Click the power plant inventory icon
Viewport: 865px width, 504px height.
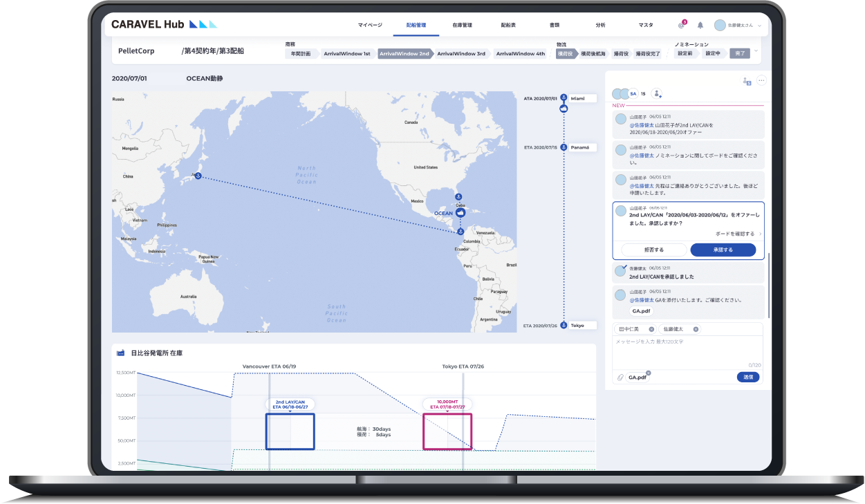(x=120, y=353)
